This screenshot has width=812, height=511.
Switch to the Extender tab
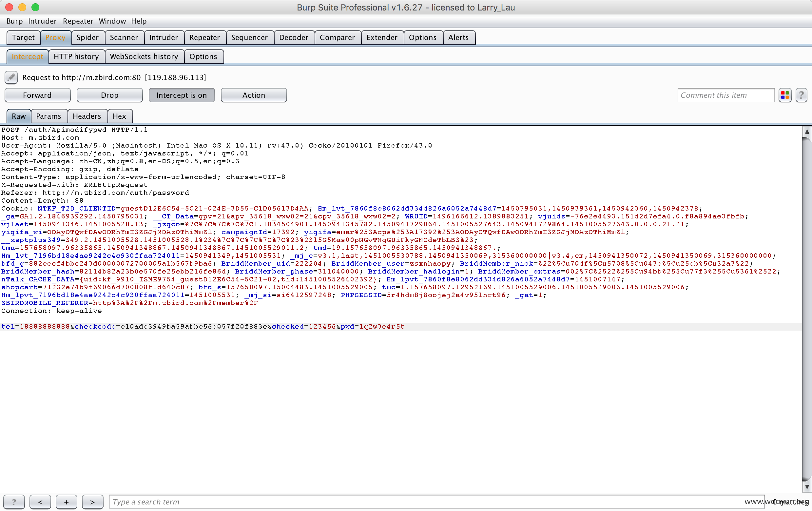tap(382, 37)
